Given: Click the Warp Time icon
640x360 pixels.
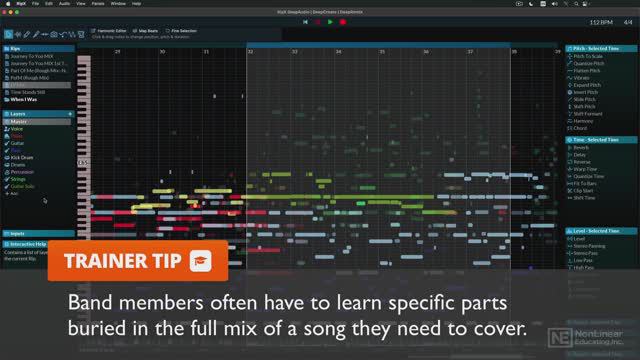Looking at the screenshot, I should (570, 169).
